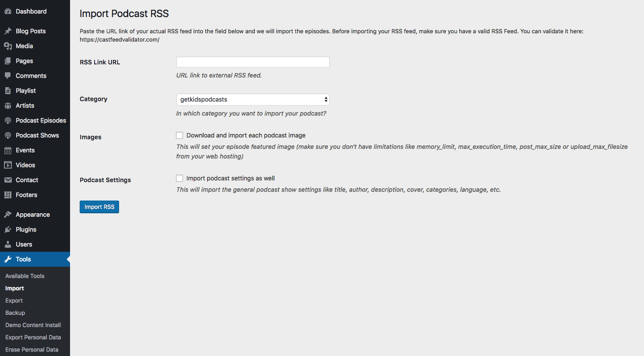Click the Import RSS button
This screenshot has height=356, width=644.
99,207
